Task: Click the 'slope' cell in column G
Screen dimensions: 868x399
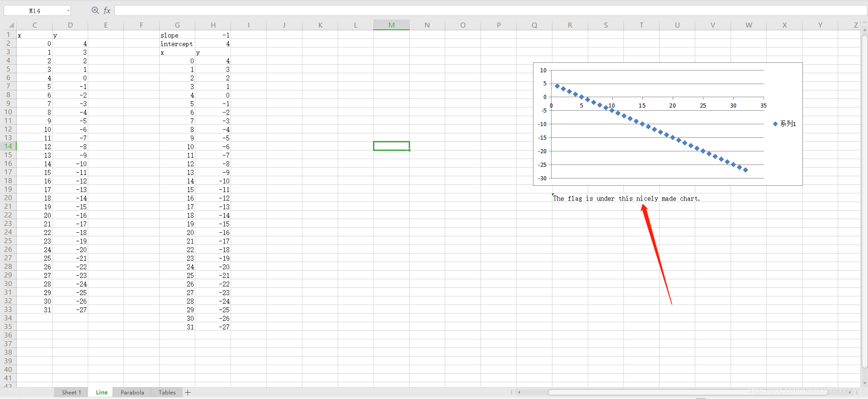Action: [177, 35]
